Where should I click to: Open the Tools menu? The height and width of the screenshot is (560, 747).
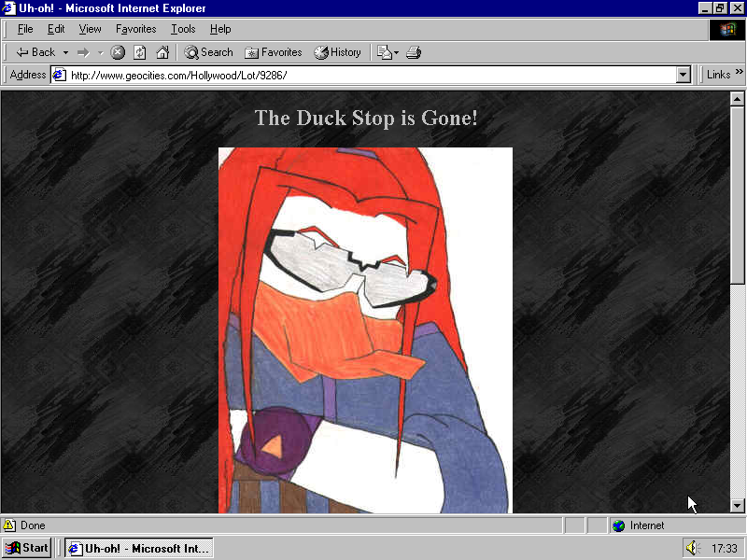tap(183, 29)
